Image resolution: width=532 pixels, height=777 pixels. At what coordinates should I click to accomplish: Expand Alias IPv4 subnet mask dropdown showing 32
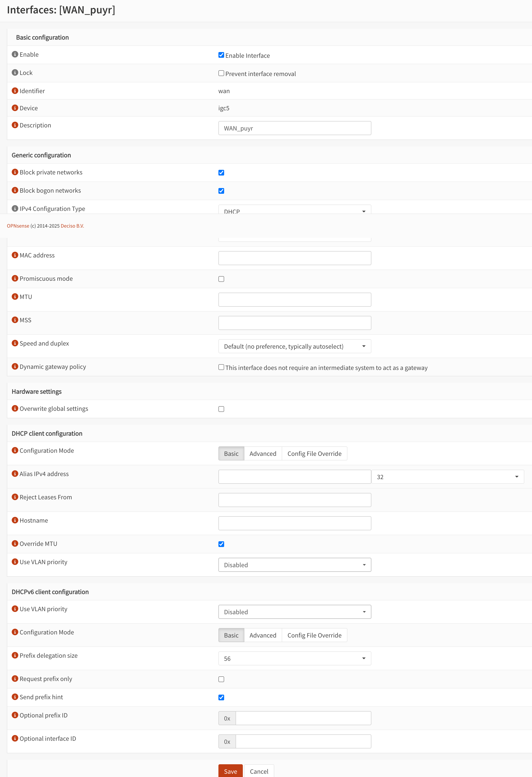pos(447,477)
